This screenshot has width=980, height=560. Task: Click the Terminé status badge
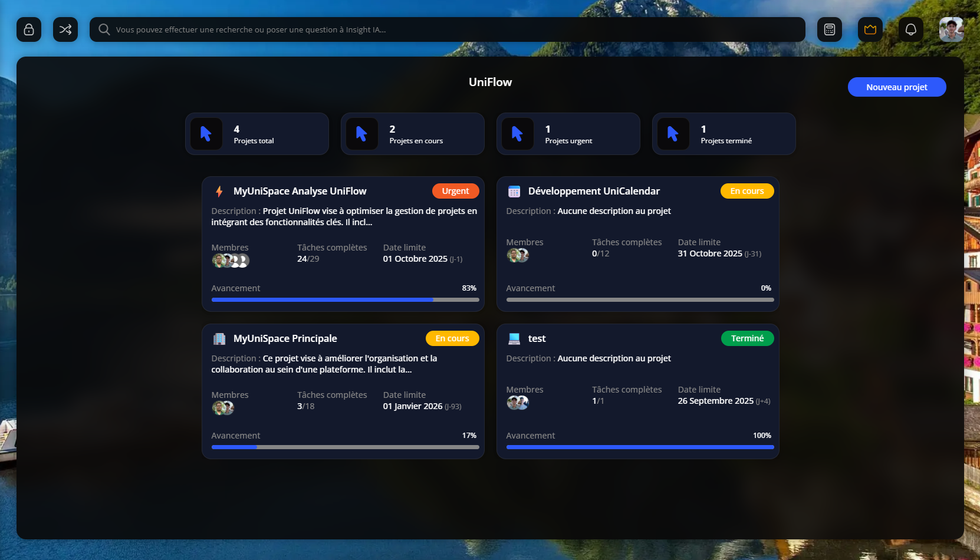pos(747,338)
